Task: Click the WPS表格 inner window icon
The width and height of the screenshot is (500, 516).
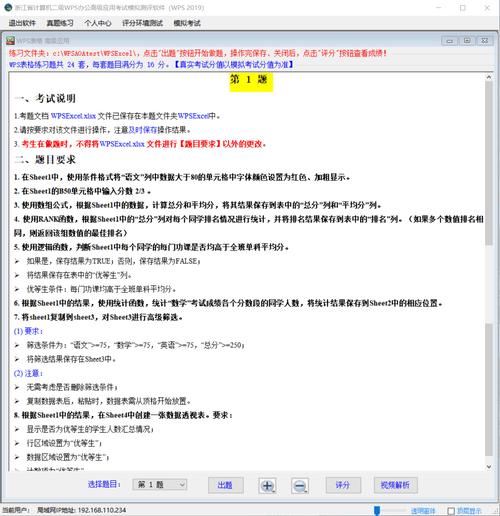Action: (x=10, y=41)
